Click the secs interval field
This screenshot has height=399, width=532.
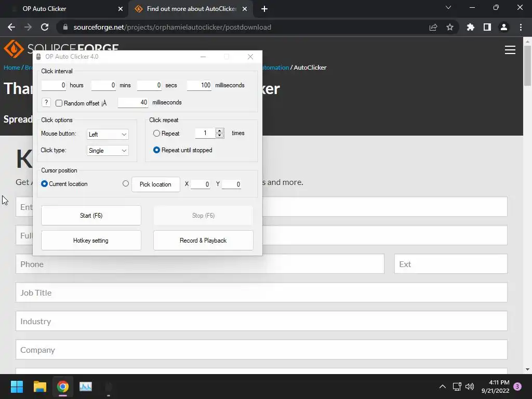[149, 85]
